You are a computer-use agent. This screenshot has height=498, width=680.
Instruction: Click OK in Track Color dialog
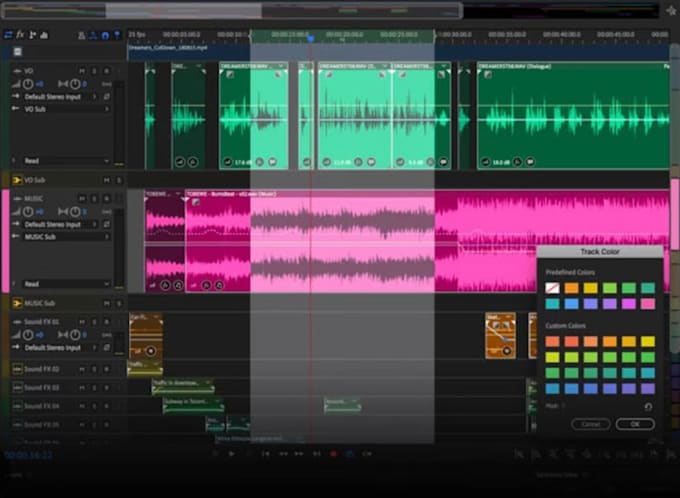[635, 424]
